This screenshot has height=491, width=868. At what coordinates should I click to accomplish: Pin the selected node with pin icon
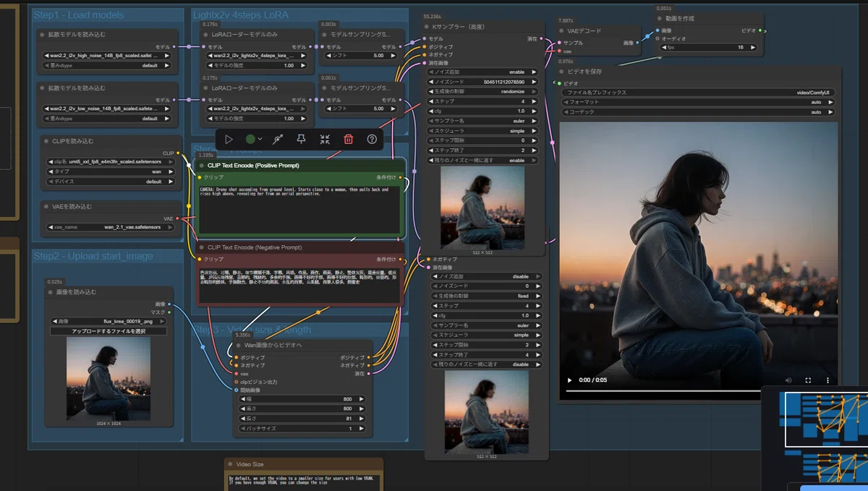pyautogui.click(x=302, y=139)
